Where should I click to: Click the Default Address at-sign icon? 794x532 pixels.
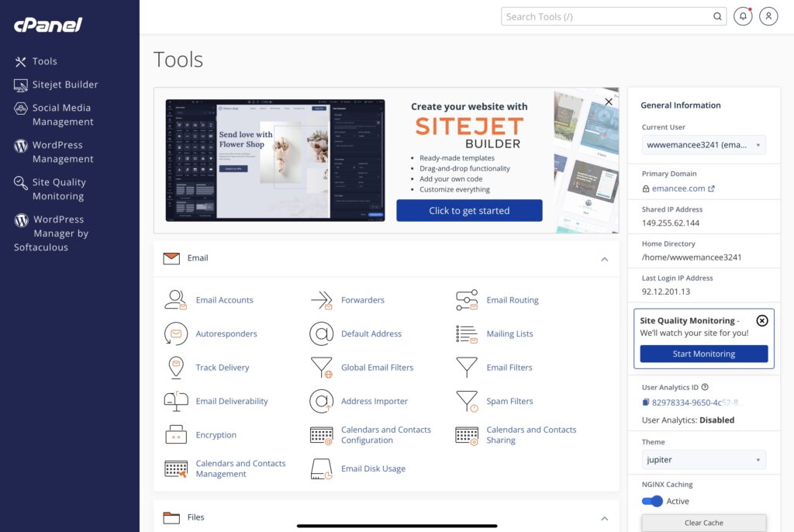pos(322,334)
